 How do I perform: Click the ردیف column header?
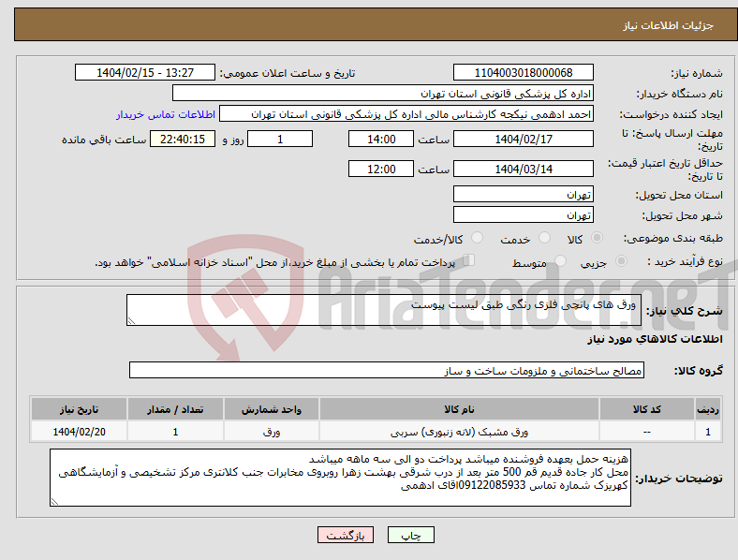708,409
